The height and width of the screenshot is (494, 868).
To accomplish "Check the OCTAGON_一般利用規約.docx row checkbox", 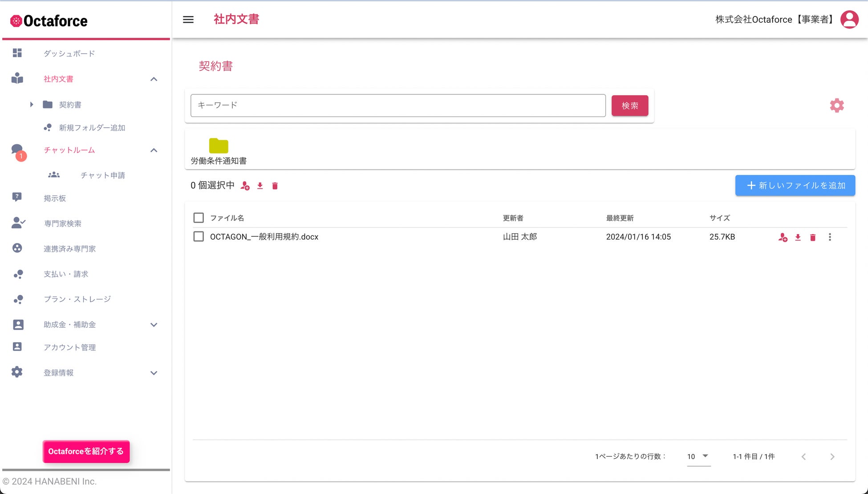I will pyautogui.click(x=199, y=236).
